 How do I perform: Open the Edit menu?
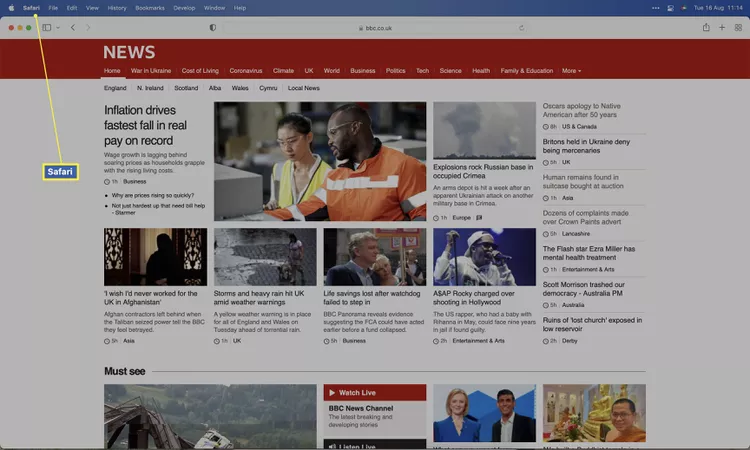click(x=72, y=8)
